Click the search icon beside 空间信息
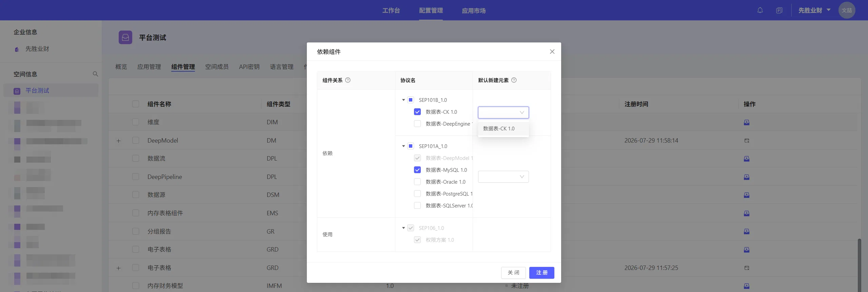Viewport: 868px width, 292px height. [x=95, y=74]
